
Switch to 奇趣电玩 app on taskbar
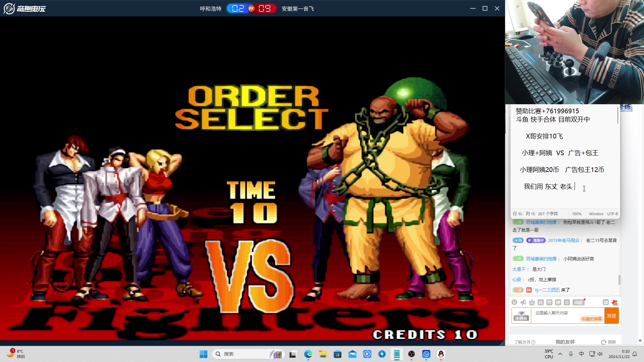[x=426, y=354]
